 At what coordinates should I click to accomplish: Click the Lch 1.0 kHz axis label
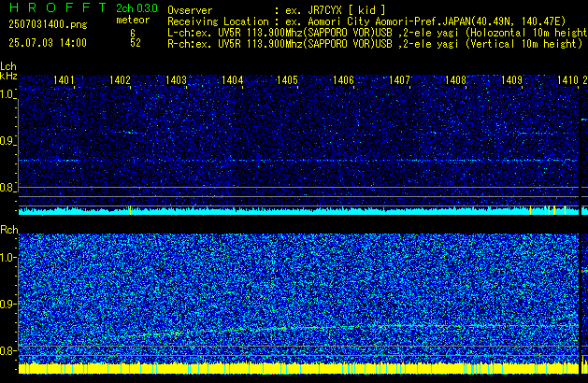point(7,94)
